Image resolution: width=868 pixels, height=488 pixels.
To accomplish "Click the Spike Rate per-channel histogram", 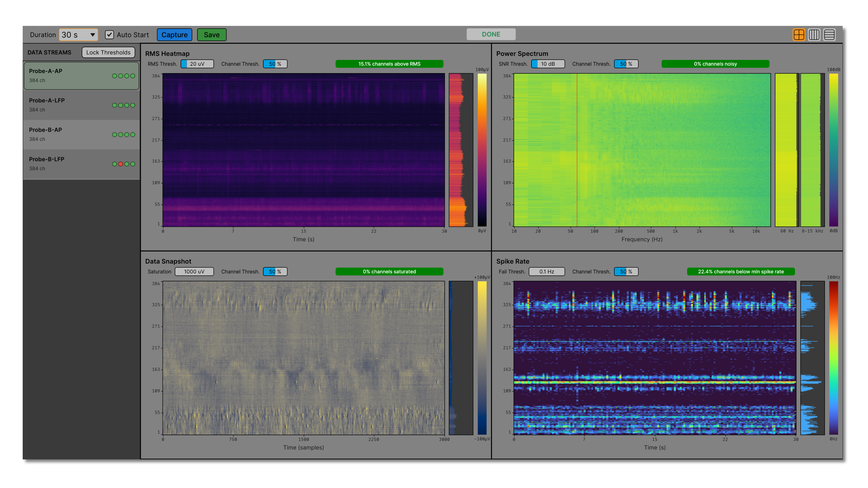I will point(812,358).
